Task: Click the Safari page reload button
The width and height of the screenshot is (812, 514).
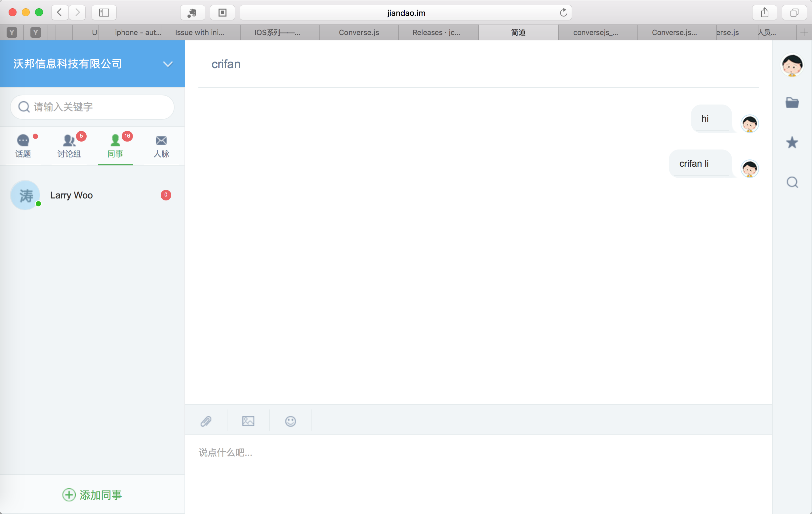Action: (x=563, y=13)
